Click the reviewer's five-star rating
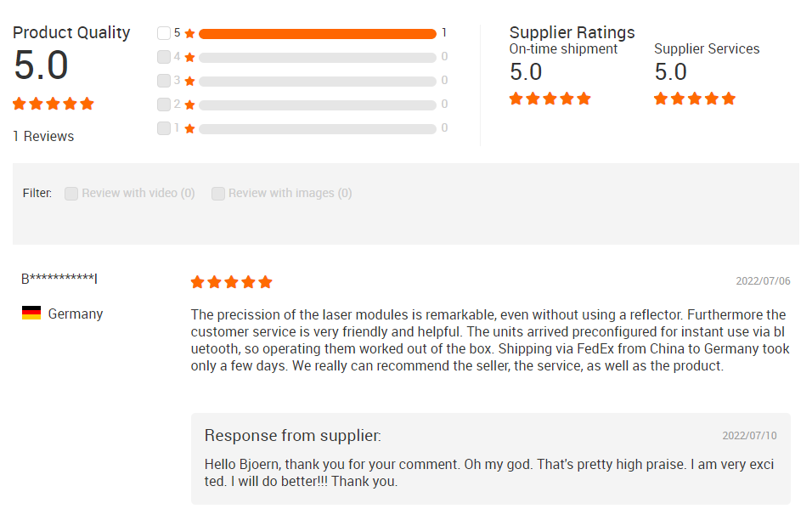812x520 pixels. 232,282
